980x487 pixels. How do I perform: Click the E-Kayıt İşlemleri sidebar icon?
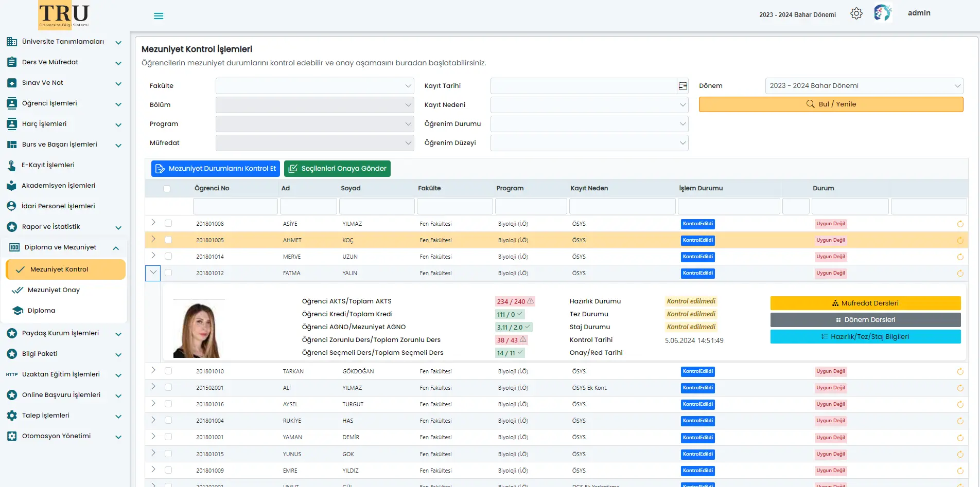pyautogui.click(x=11, y=165)
